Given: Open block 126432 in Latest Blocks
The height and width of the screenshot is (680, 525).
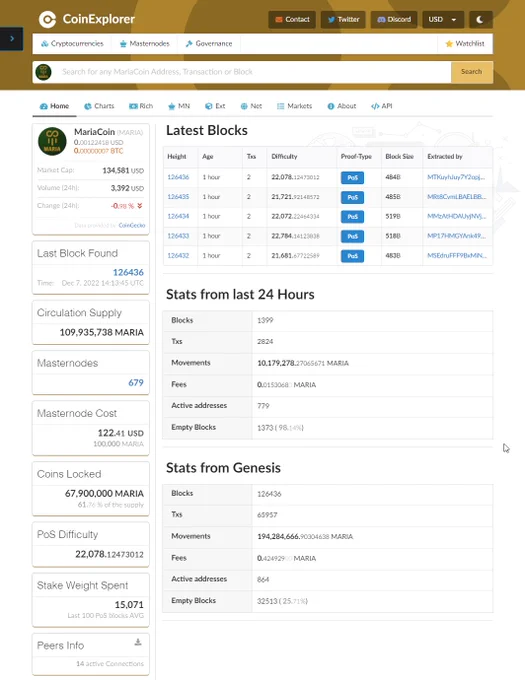Looking at the screenshot, I should (x=178, y=255).
